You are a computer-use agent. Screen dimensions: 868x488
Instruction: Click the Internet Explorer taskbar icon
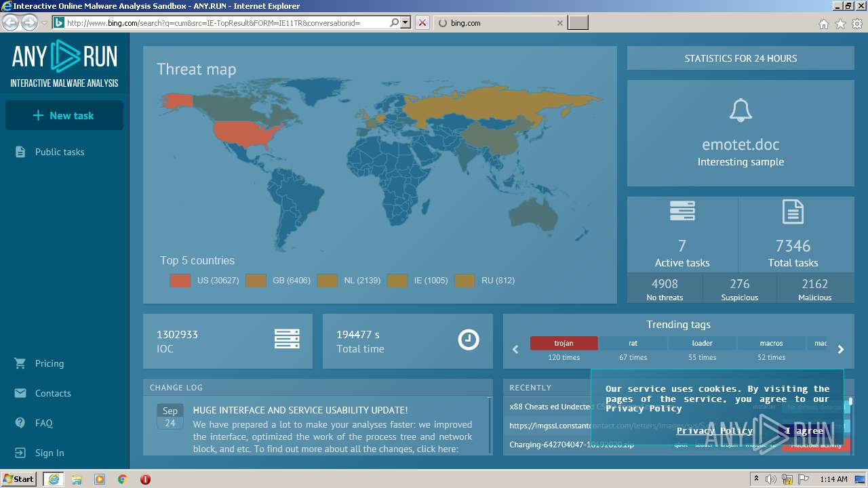point(53,479)
